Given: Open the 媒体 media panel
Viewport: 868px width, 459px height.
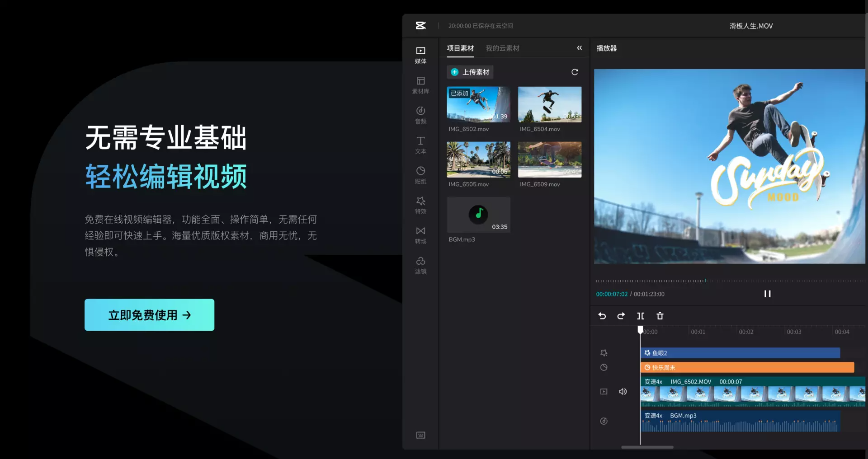Looking at the screenshot, I should coord(420,55).
